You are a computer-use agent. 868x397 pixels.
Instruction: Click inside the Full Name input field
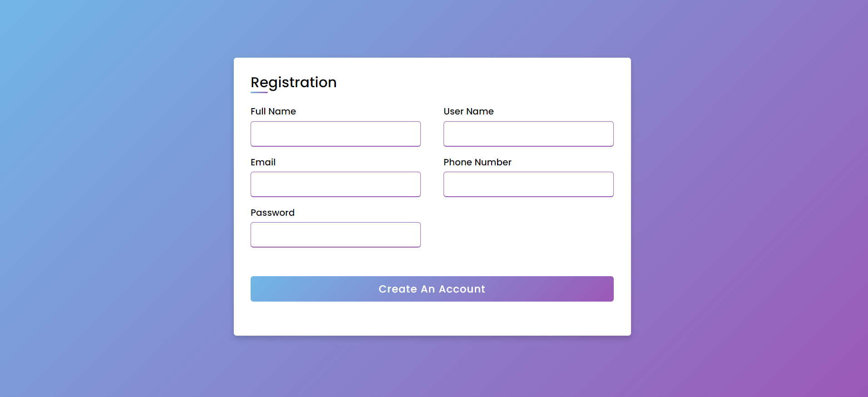click(335, 134)
